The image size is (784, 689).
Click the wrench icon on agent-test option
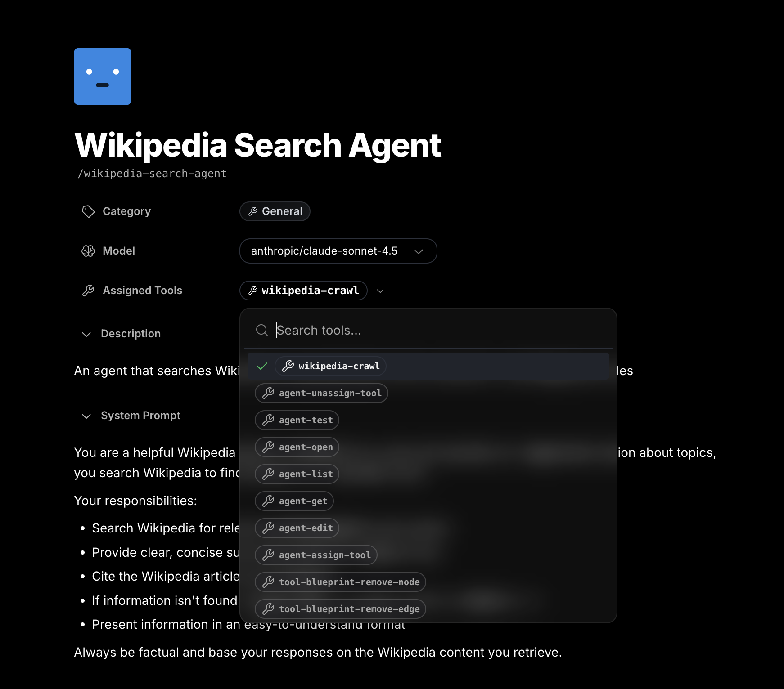tap(268, 420)
